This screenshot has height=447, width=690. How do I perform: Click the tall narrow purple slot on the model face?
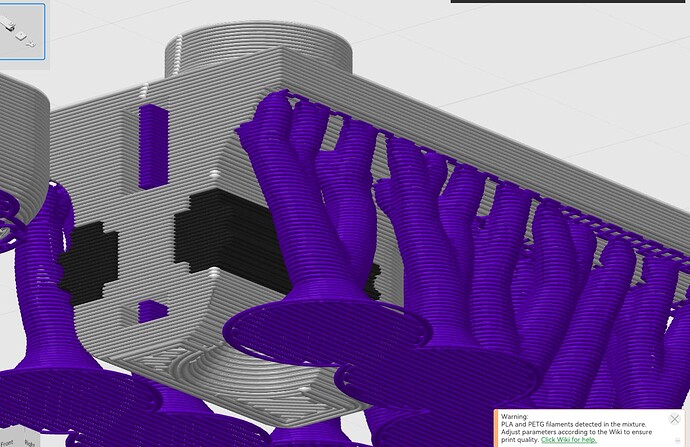click(152, 145)
